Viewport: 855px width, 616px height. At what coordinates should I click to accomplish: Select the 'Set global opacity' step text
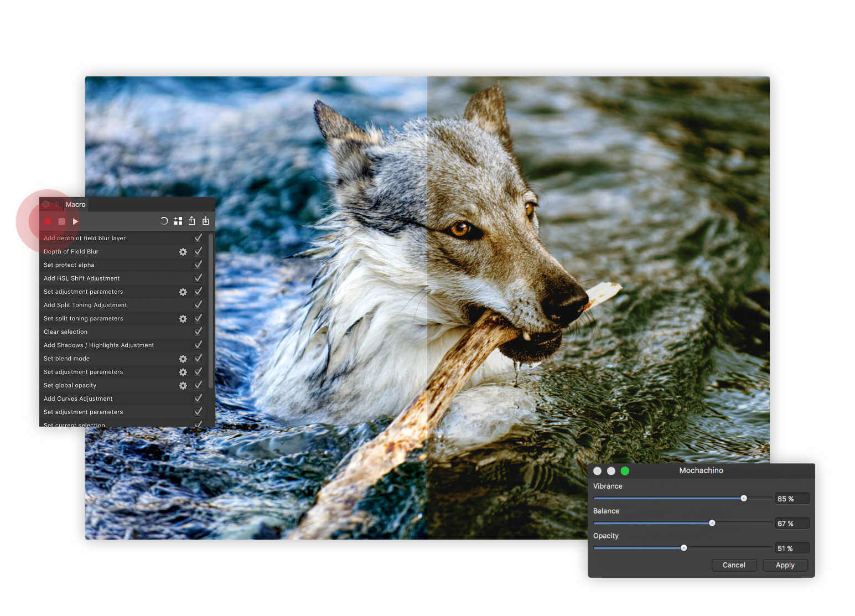70,385
